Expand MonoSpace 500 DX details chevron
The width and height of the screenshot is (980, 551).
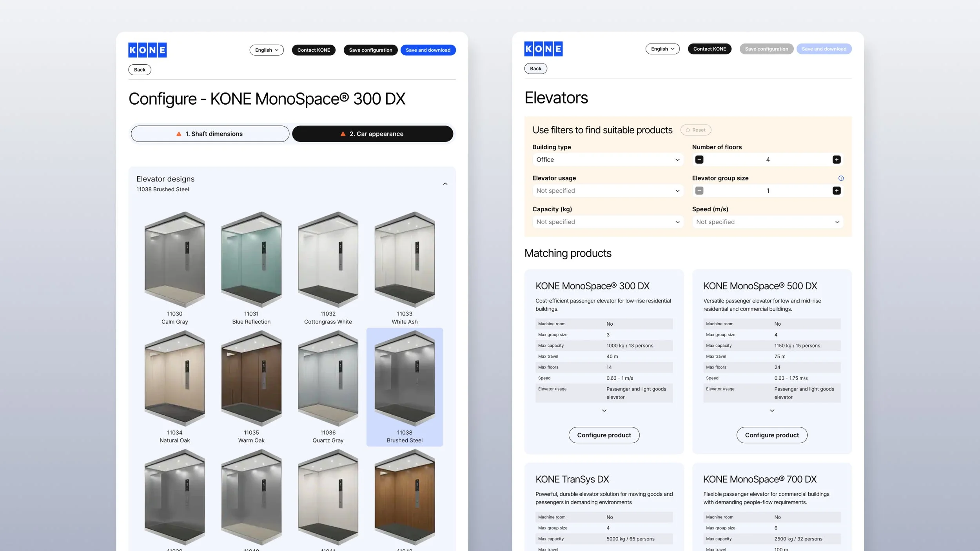[771, 411]
